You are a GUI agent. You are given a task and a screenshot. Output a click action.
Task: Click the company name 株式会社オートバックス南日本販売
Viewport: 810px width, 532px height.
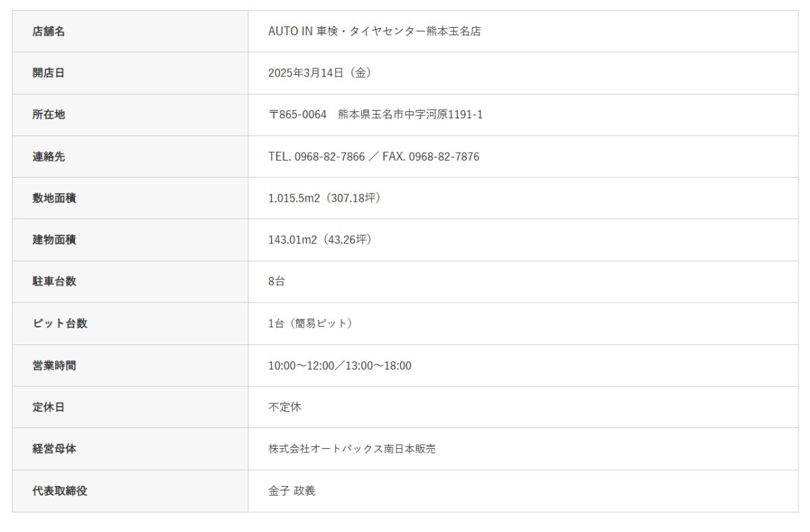(x=352, y=449)
